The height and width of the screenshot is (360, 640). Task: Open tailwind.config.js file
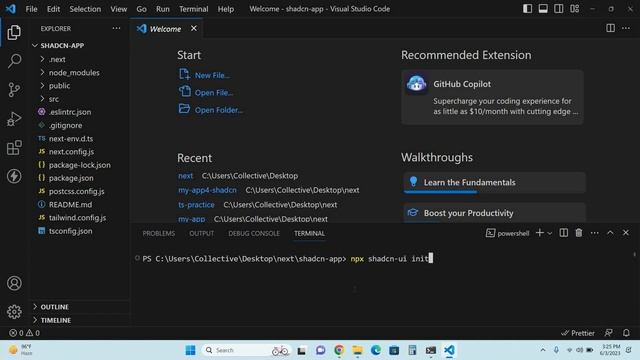click(80, 218)
